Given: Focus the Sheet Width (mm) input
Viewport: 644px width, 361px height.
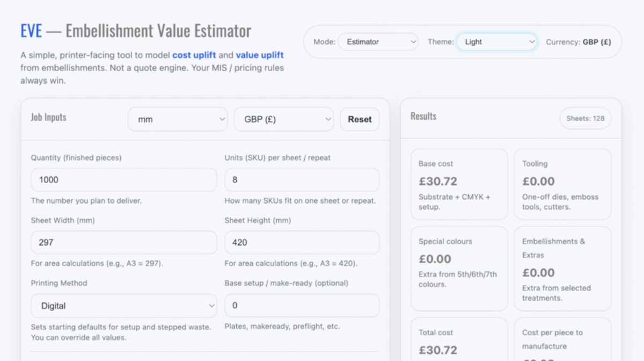Looking at the screenshot, I should pyautogui.click(x=124, y=242).
